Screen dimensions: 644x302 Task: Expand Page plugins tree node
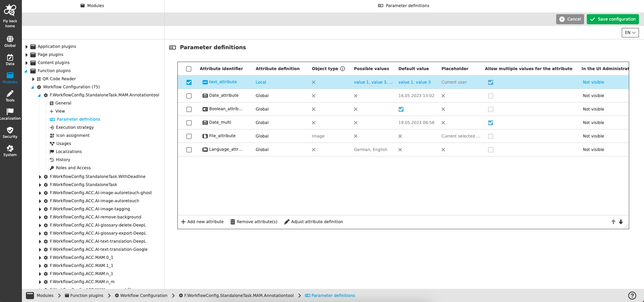(x=27, y=55)
